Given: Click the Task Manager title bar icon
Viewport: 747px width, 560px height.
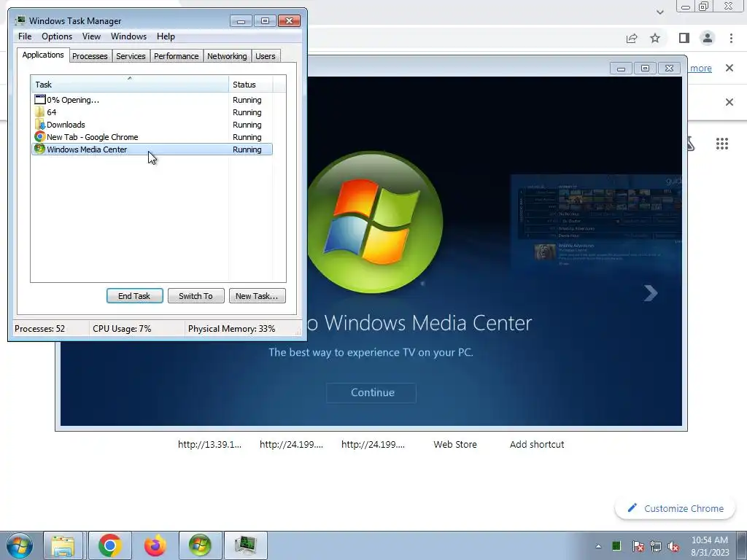Looking at the screenshot, I should click(x=20, y=20).
